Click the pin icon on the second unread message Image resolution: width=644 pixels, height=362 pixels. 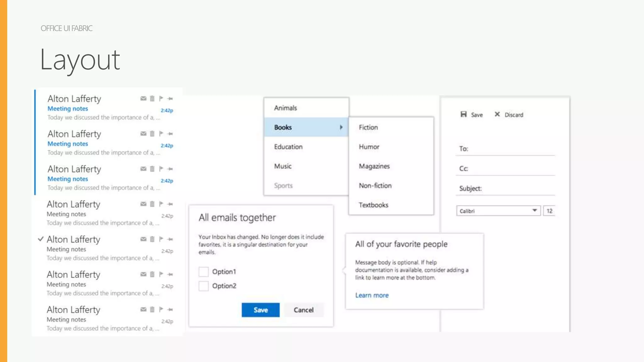click(x=170, y=134)
